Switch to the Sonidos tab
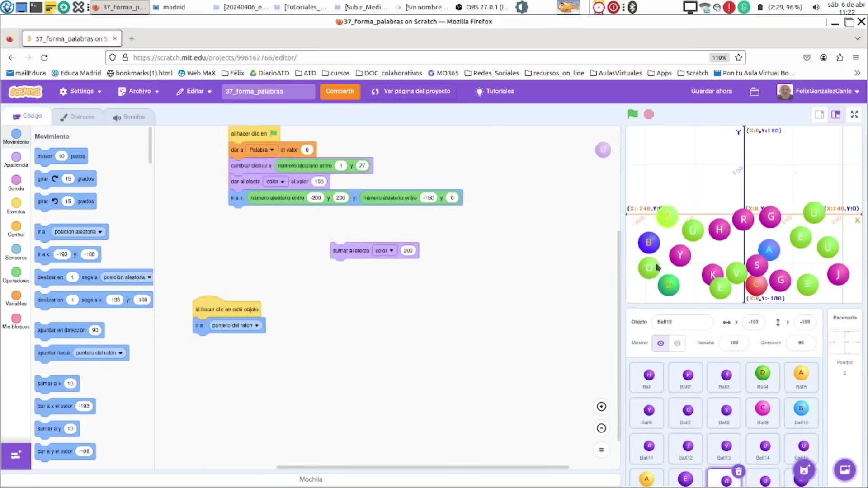Image resolution: width=868 pixels, height=488 pixels. [x=129, y=117]
